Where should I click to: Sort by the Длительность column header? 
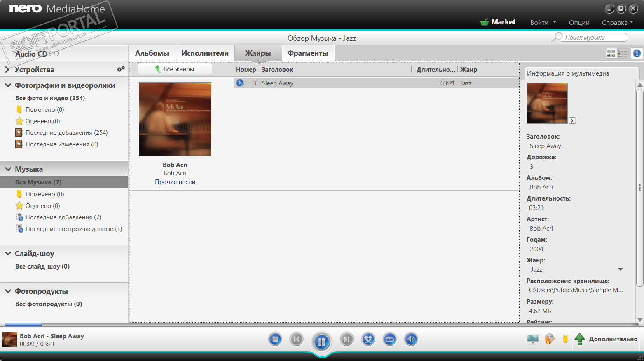click(x=436, y=70)
